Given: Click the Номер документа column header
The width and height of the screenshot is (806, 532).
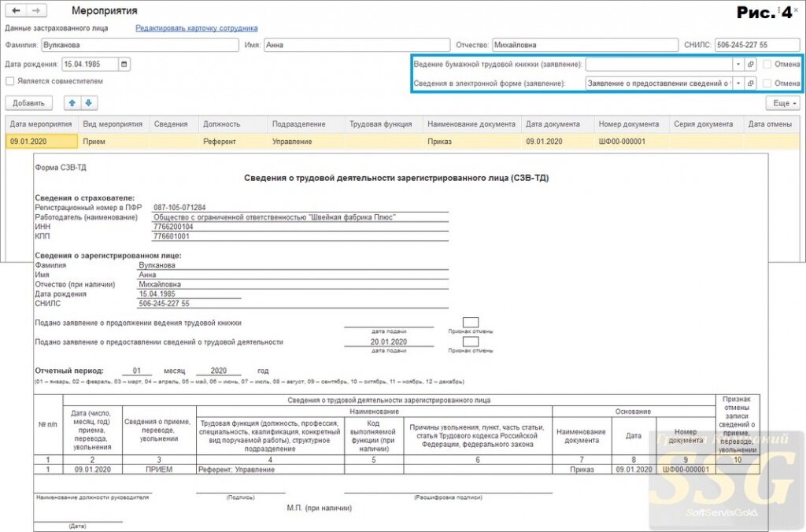Looking at the screenshot, I should pos(631,124).
